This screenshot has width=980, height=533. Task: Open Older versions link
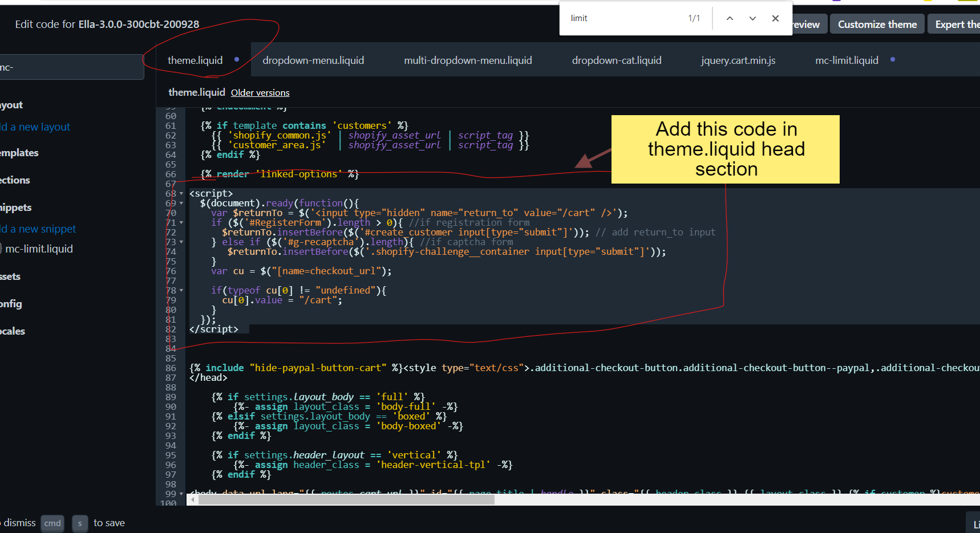pos(260,92)
